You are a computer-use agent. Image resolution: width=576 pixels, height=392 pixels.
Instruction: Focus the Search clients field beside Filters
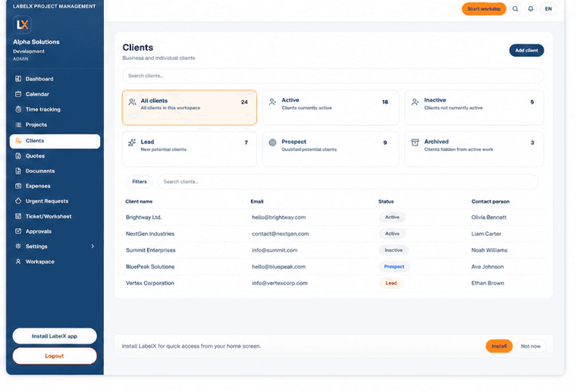click(348, 181)
